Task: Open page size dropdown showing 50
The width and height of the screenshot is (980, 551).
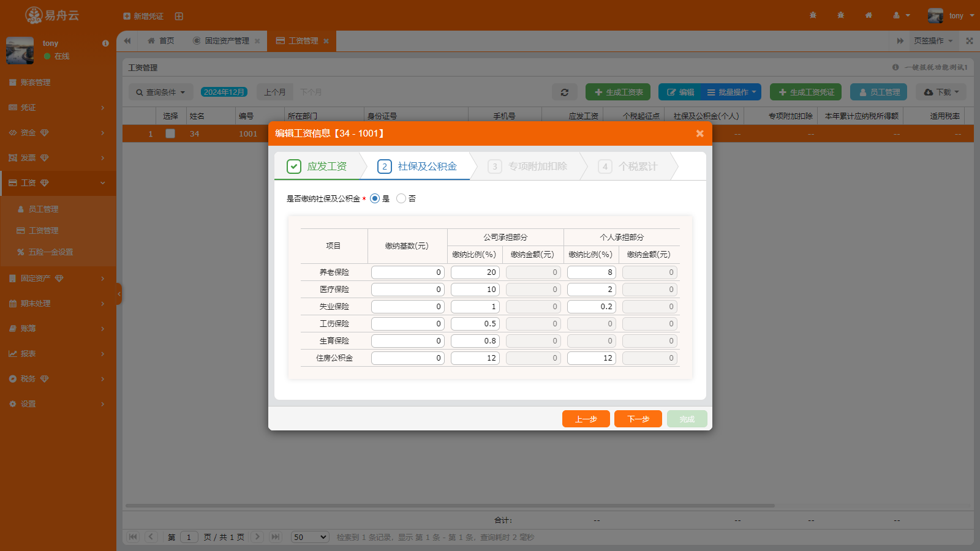Action: 310,537
